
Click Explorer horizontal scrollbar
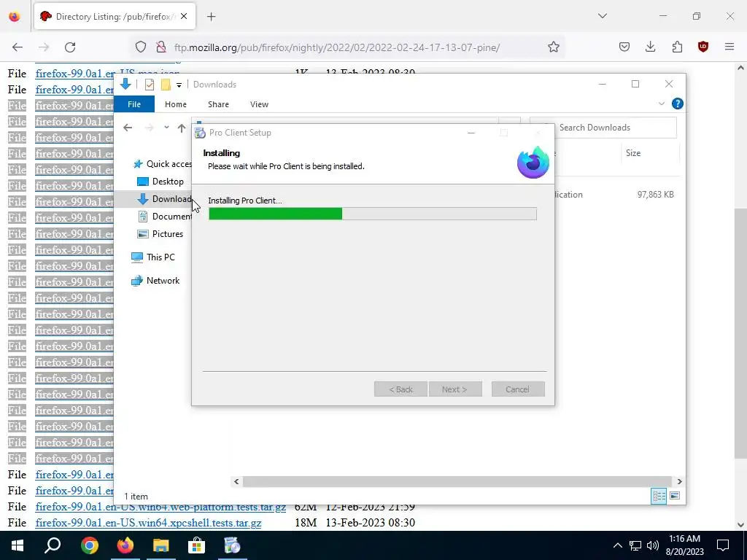pyautogui.click(x=457, y=481)
